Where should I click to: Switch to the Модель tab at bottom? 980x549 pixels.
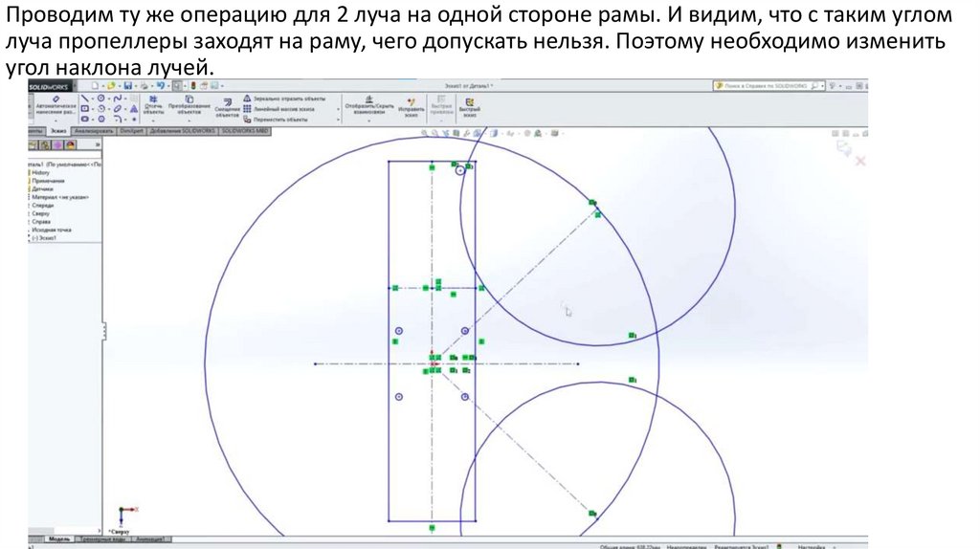coord(59,538)
